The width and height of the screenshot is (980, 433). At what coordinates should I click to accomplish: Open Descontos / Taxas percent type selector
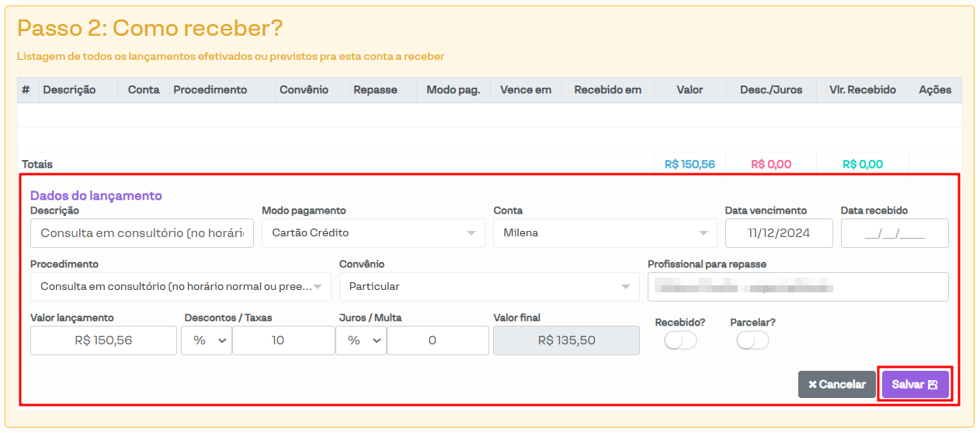(x=207, y=340)
